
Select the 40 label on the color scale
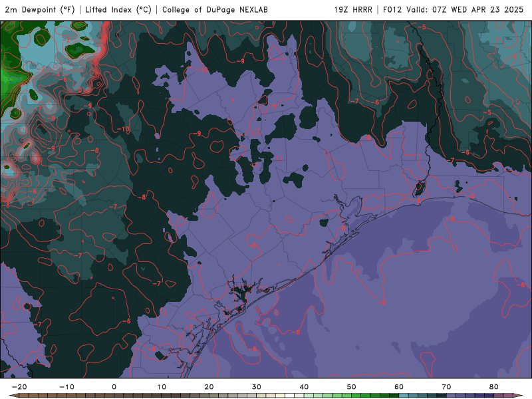click(304, 387)
